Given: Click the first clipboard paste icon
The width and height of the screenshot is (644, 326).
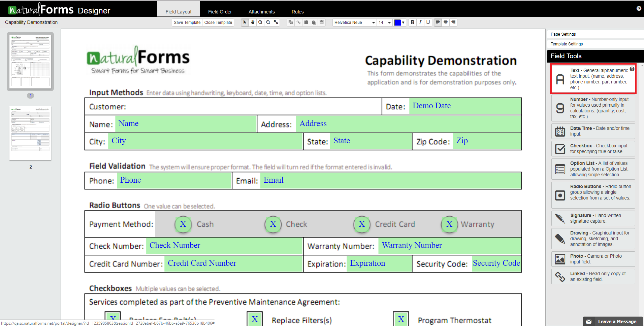Looking at the screenshot, I should [306, 23].
